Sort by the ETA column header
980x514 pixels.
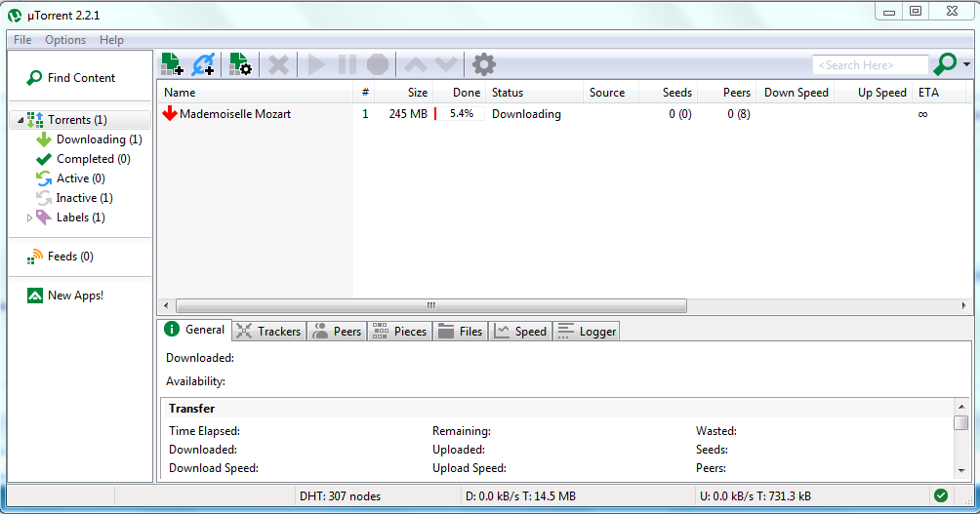tap(939, 93)
